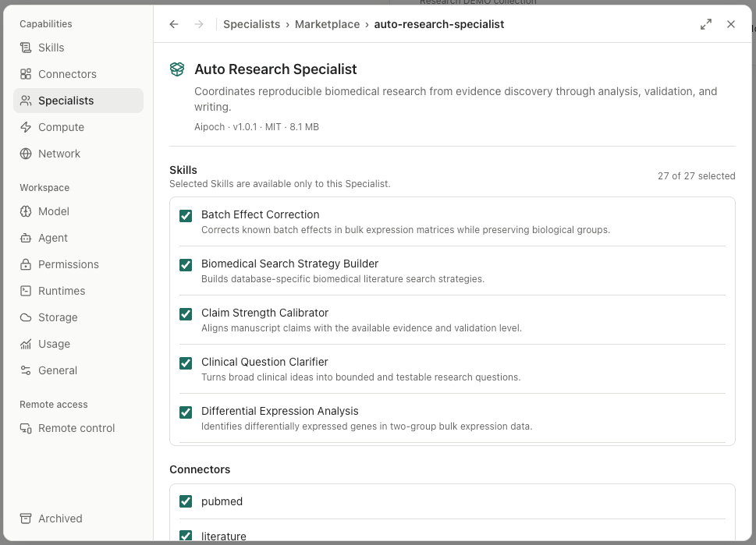Viewport: 756px width, 545px height.
Task: Click the Storage cloud icon
Action: coord(26,317)
